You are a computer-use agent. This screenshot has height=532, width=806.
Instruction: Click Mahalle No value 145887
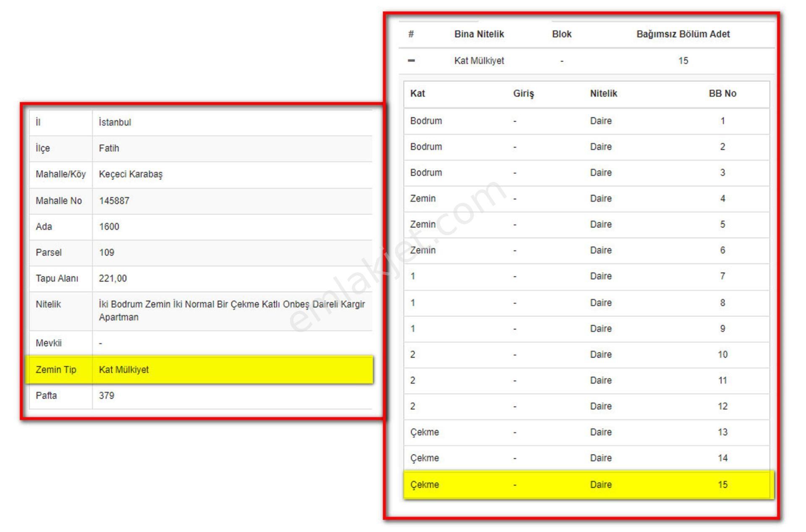pos(114,201)
